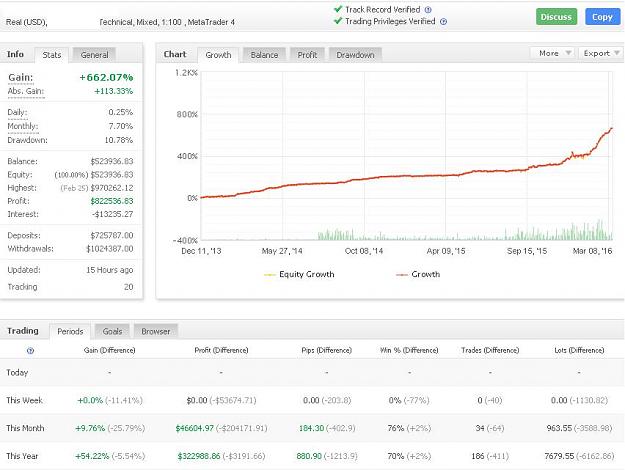
Task: Open the Goals trading tab
Action: [112, 331]
